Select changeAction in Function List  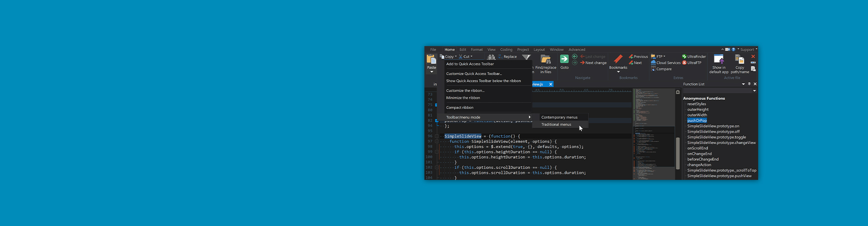click(699, 165)
